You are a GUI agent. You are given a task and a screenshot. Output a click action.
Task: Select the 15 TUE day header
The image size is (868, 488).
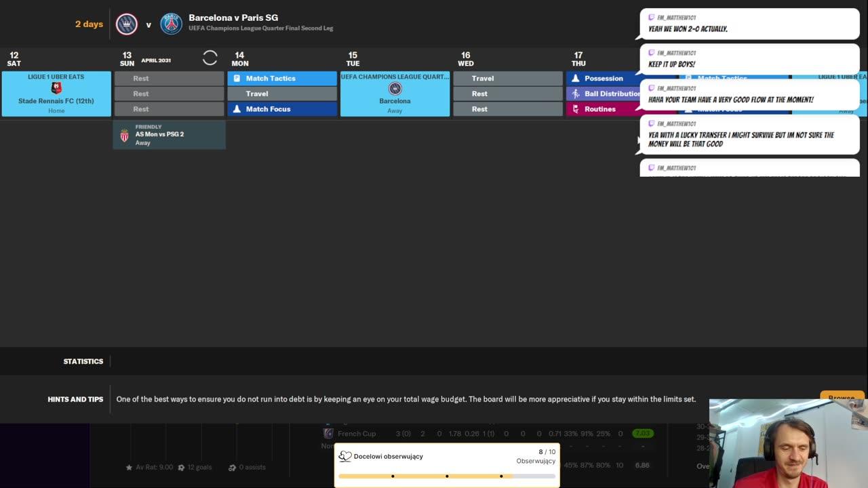(x=353, y=59)
